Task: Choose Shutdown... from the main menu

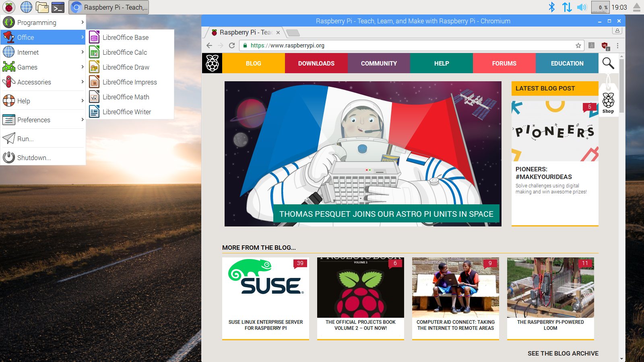Action: pos(43,158)
